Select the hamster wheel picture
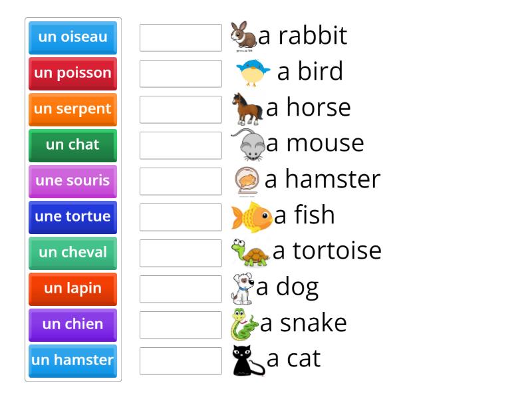Image resolution: width=532 pixels, height=399 pixels. pyautogui.click(x=245, y=180)
